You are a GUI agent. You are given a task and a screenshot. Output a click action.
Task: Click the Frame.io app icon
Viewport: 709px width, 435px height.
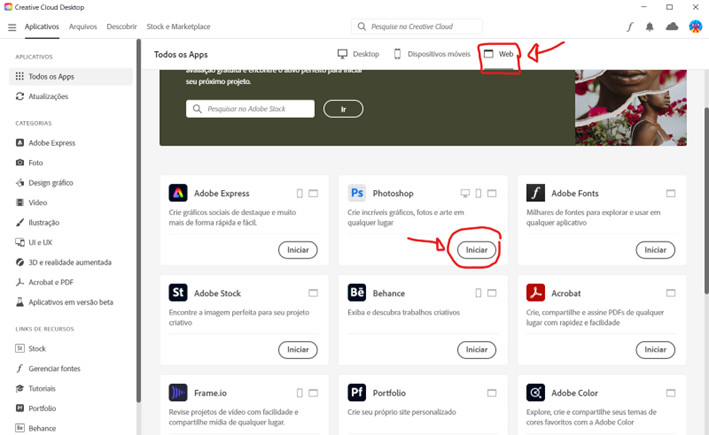tap(178, 392)
